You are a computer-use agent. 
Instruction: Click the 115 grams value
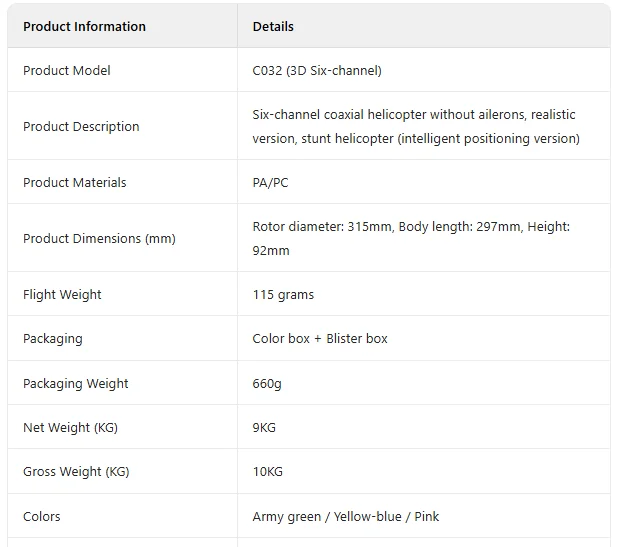[283, 295]
